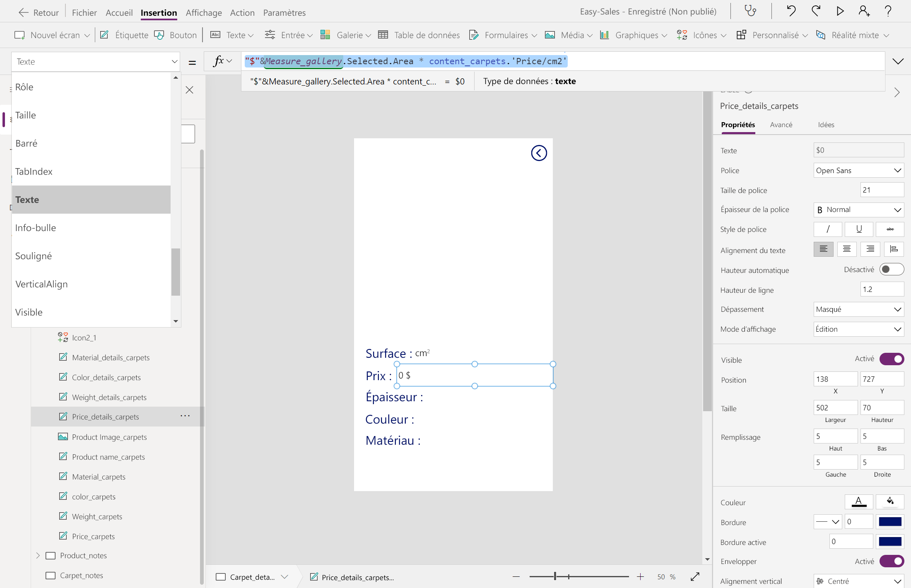Screen dimensions: 911x588
Task: Open the Galerie insert menu
Action: tap(346, 35)
